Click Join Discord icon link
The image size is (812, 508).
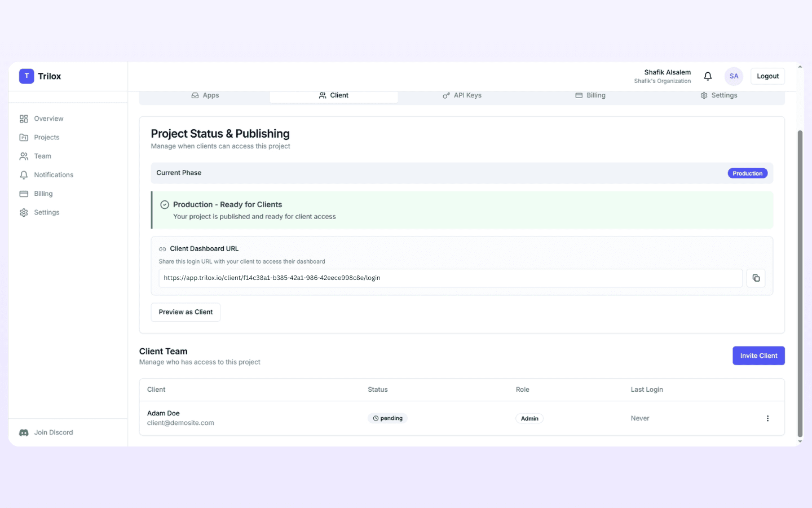[x=24, y=432]
